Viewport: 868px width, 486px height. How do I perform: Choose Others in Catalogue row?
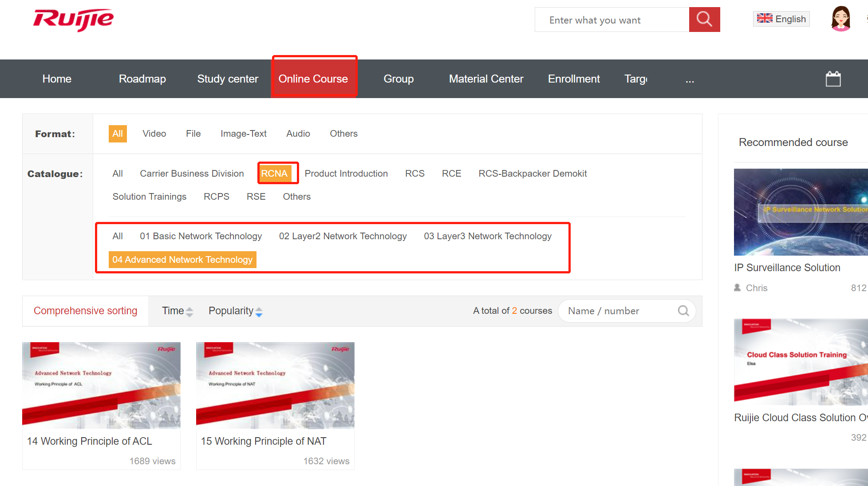click(297, 197)
